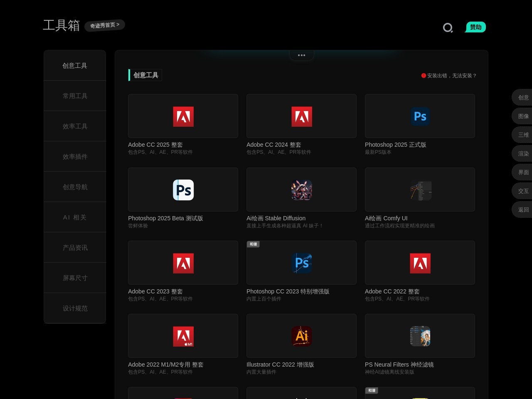This screenshot has height=399, width=532.
Task: Click the Adobe CC 2022 整套 icon
Action: [420, 263]
